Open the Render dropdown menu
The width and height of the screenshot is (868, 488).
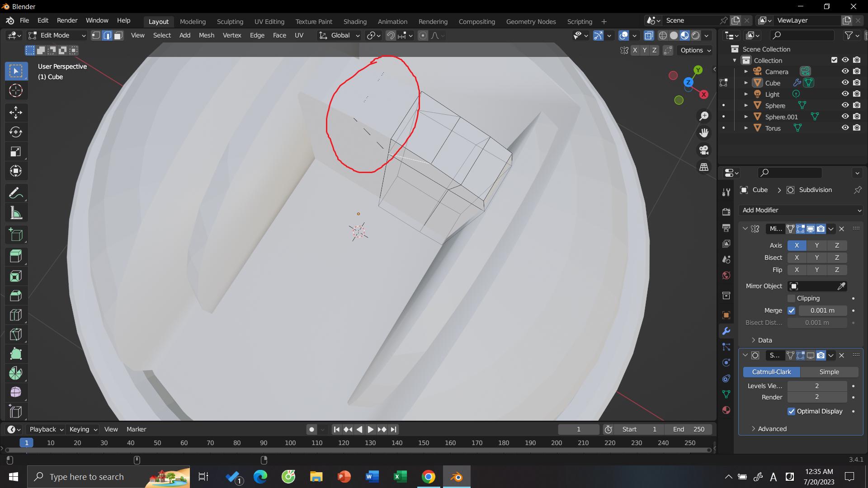(67, 21)
